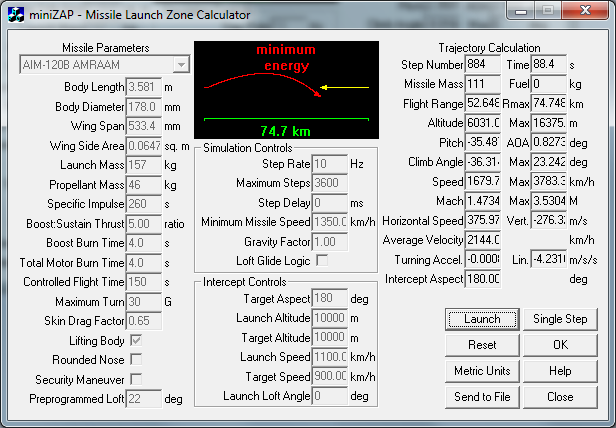Click the Target Speed field
This screenshot has height=428, width=616.
(330, 376)
